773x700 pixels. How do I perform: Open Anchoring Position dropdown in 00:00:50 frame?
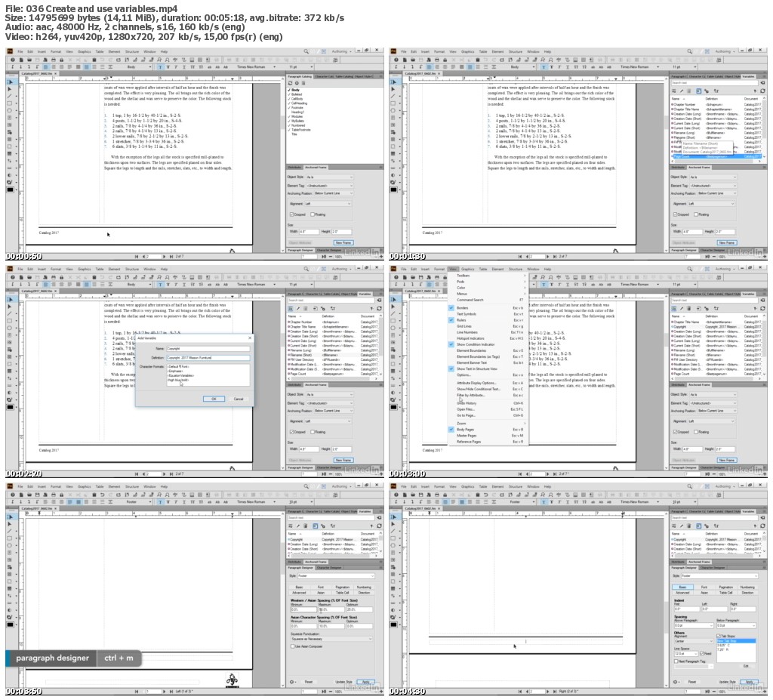[x=332, y=193]
